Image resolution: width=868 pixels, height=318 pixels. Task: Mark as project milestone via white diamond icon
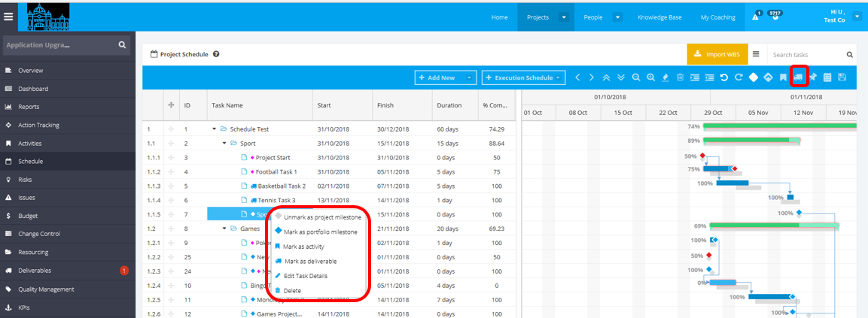pos(754,77)
